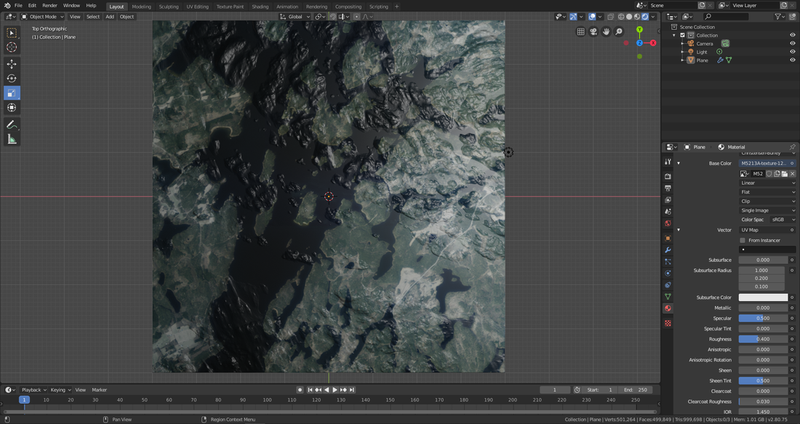Viewport: 800px width, 424px height.
Task: Select the Measure tool
Action: pyautogui.click(x=11, y=139)
